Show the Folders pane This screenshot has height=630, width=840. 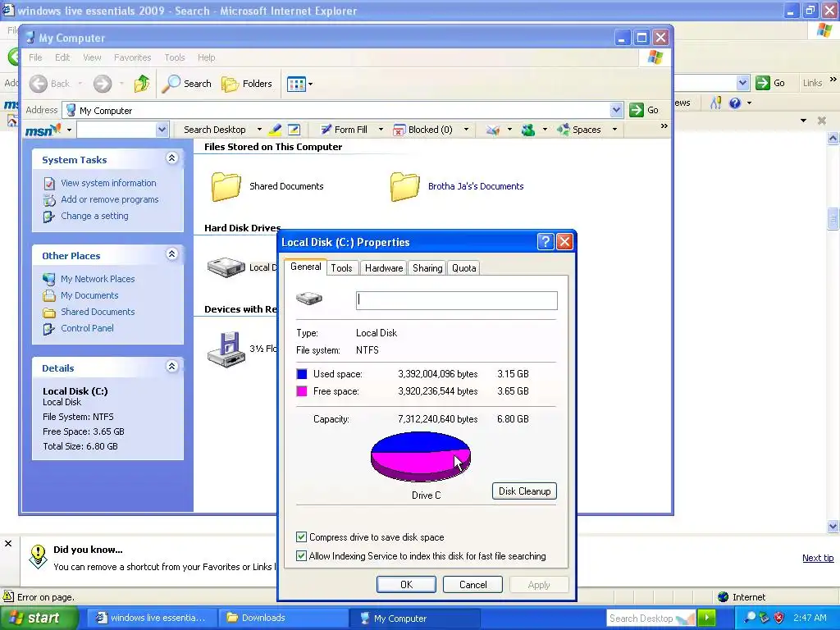tap(247, 84)
